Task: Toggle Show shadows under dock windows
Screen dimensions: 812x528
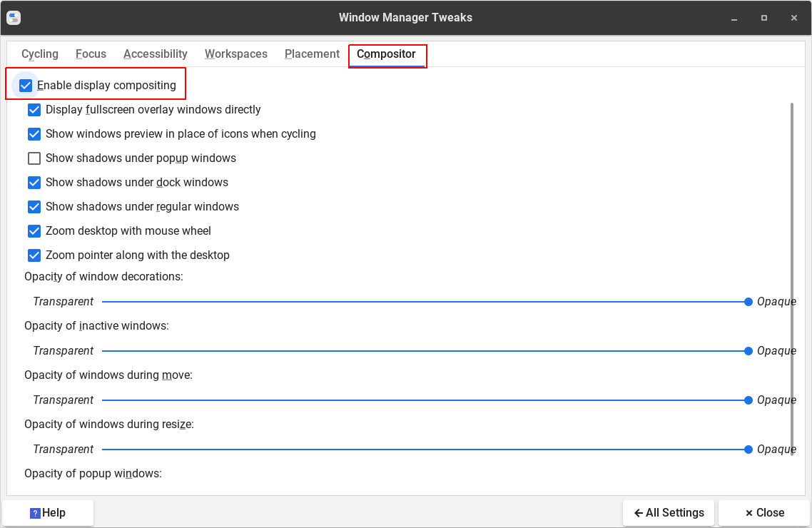Action: [x=34, y=183]
